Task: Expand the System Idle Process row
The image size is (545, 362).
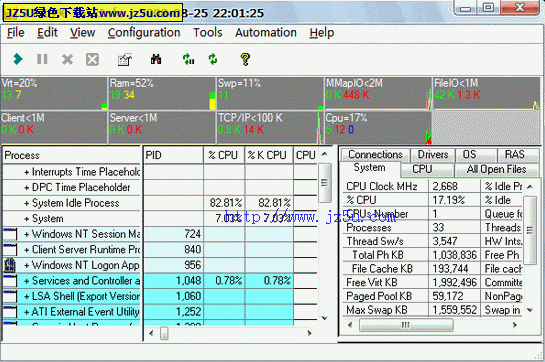Action: (x=26, y=203)
